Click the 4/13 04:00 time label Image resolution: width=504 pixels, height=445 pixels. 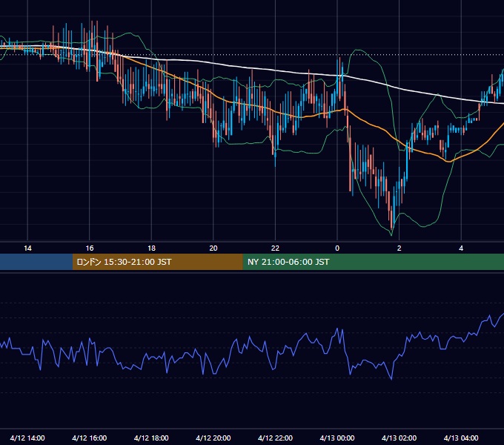point(461,438)
